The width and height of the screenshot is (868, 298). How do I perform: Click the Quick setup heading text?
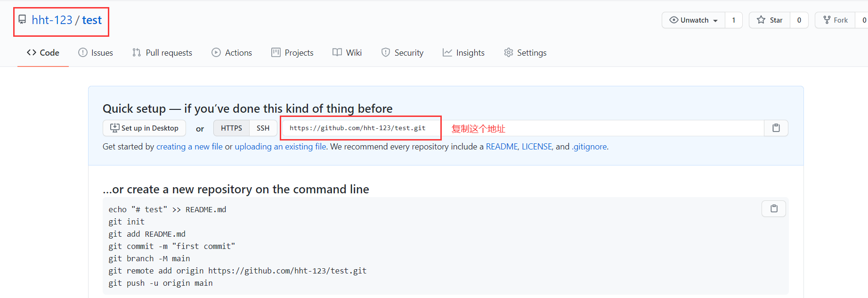pyautogui.click(x=248, y=108)
